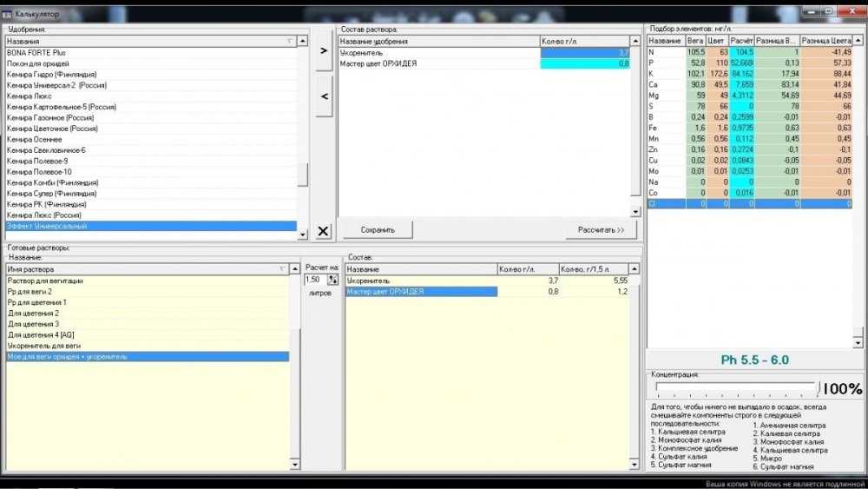Click the Рассчитать >> button
Viewport: 868px width, 489px height.
602,230
